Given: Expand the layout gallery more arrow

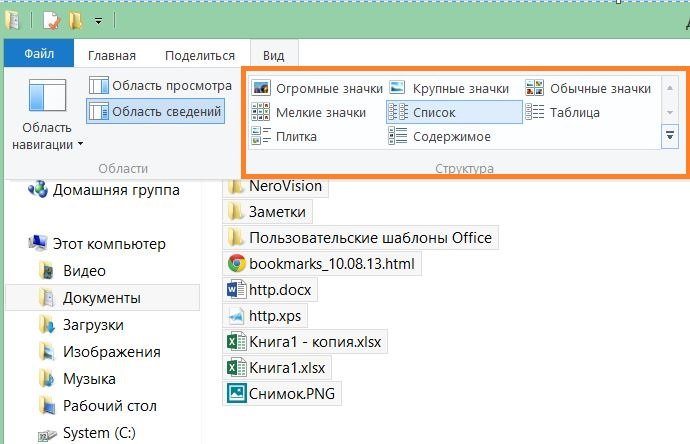Looking at the screenshot, I should [x=669, y=135].
